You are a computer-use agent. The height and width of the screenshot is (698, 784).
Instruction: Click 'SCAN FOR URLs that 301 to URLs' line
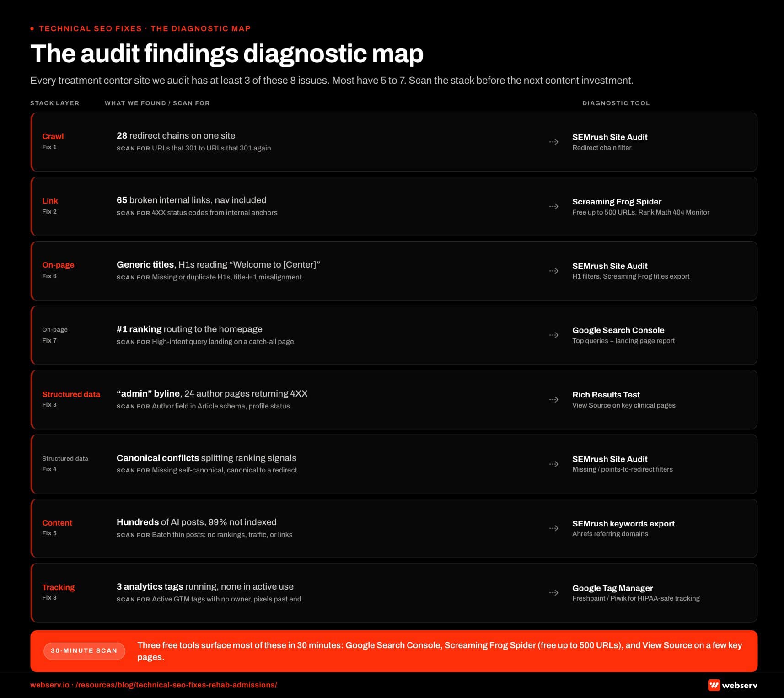[x=194, y=148]
